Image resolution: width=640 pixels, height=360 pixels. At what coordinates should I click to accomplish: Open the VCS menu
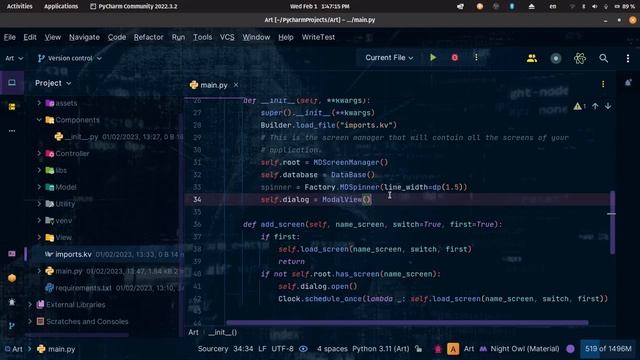coord(227,37)
